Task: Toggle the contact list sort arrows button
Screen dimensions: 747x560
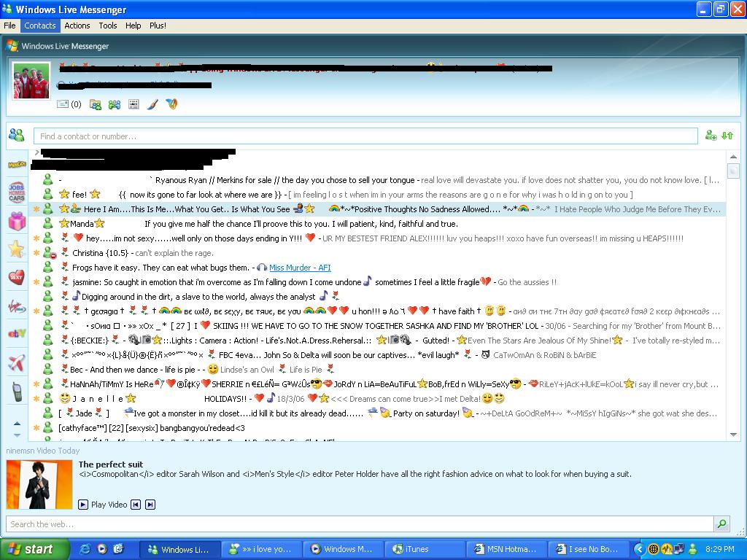Action: point(727,136)
